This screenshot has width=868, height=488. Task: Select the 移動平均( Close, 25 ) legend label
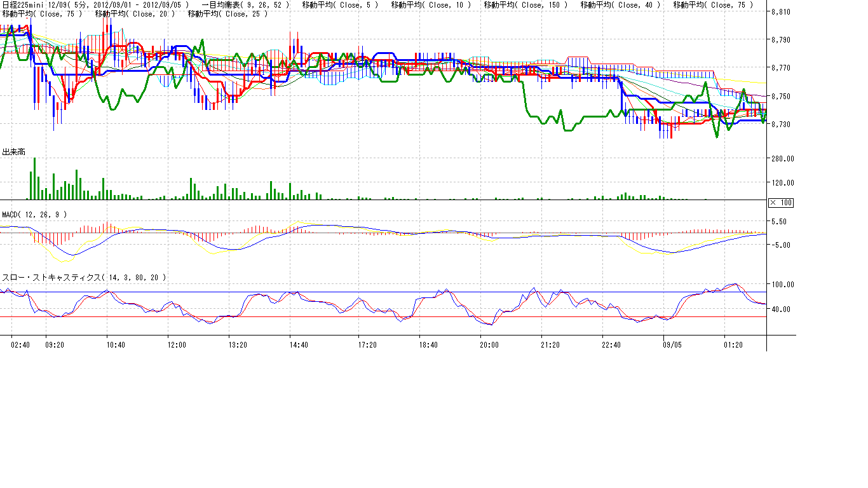click(228, 13)
